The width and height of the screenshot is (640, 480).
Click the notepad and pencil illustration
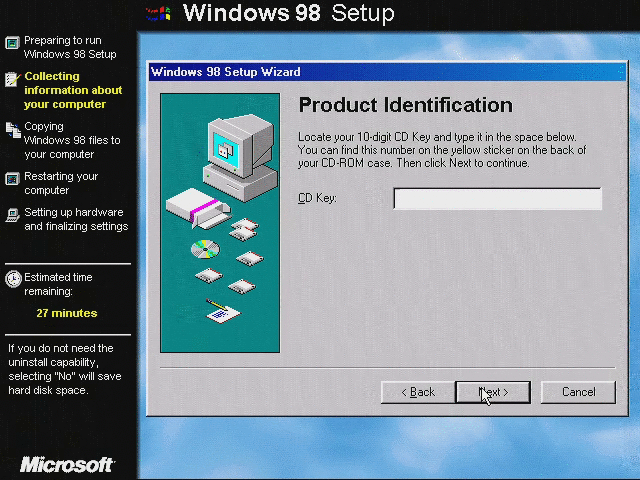coord(223,311)
